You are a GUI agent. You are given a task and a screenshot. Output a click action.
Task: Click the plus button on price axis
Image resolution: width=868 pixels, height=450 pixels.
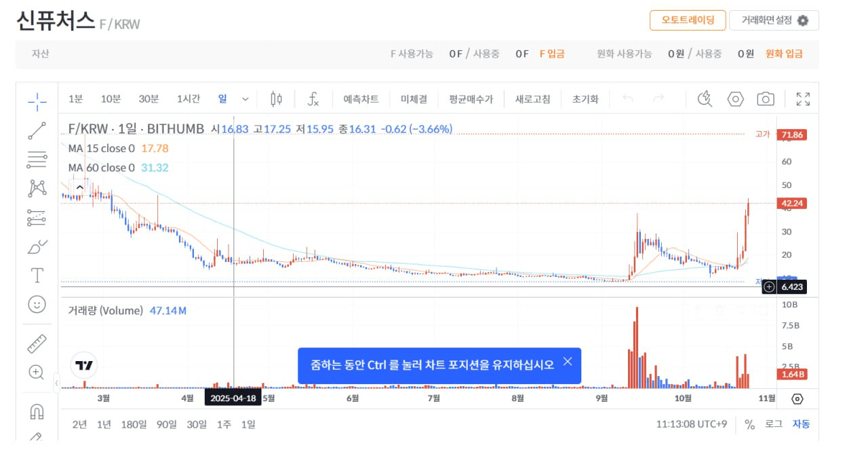[x=769, y=287]
